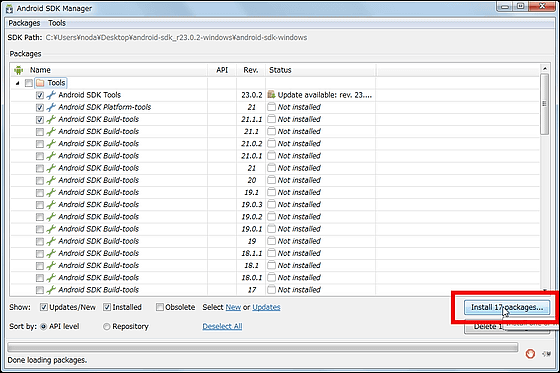Screen dimensions: 560x373
Task: Select Repository sort radio button
Action: pyautogui.click(x=106, y=327)
